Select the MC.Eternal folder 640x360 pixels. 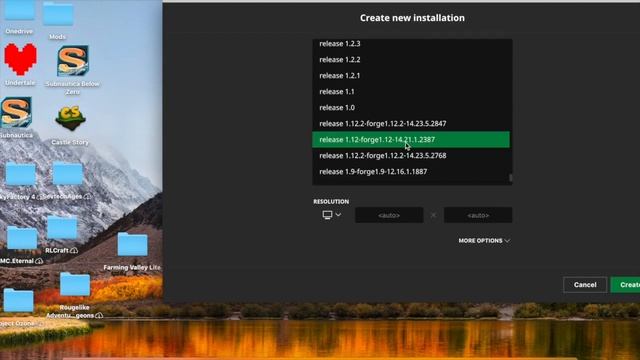[22, 238]
